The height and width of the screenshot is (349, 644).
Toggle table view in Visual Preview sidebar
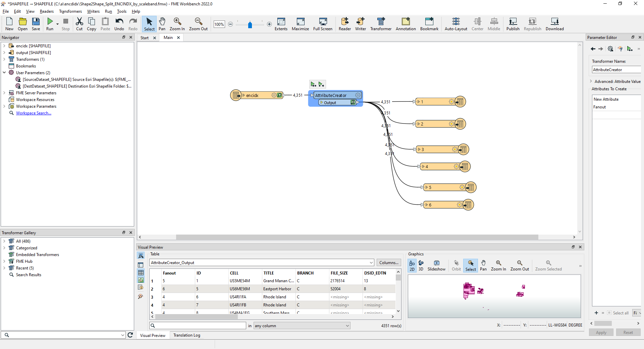141,272
